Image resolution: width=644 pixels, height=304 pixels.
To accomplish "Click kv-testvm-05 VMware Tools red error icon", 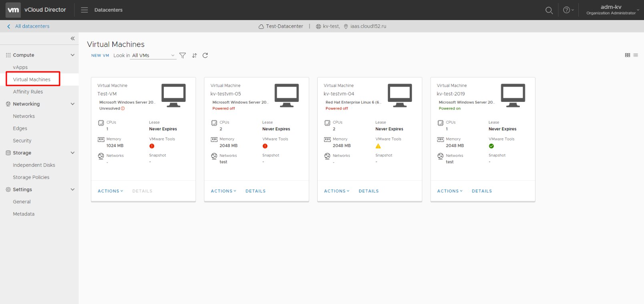I will coord(265,146).
